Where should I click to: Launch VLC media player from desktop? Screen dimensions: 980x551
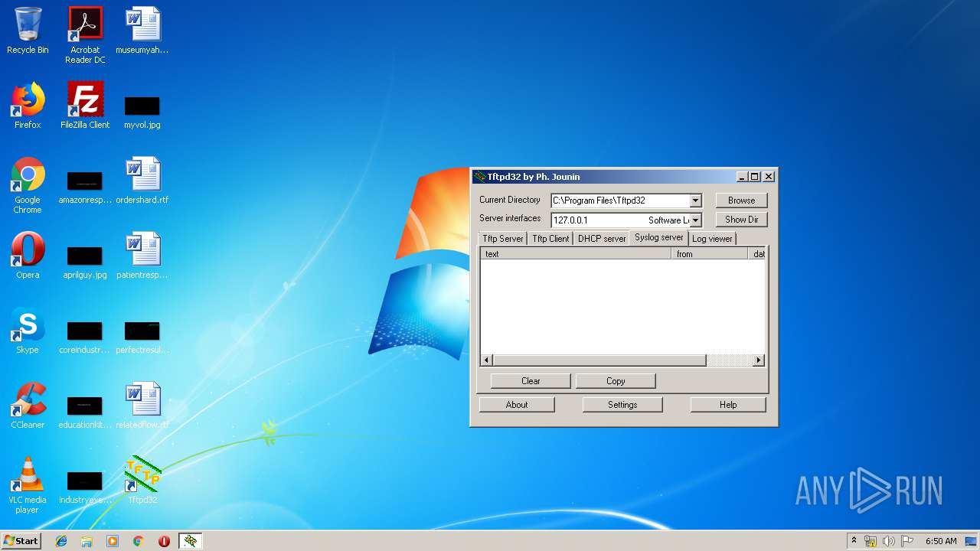coord(28,486)
